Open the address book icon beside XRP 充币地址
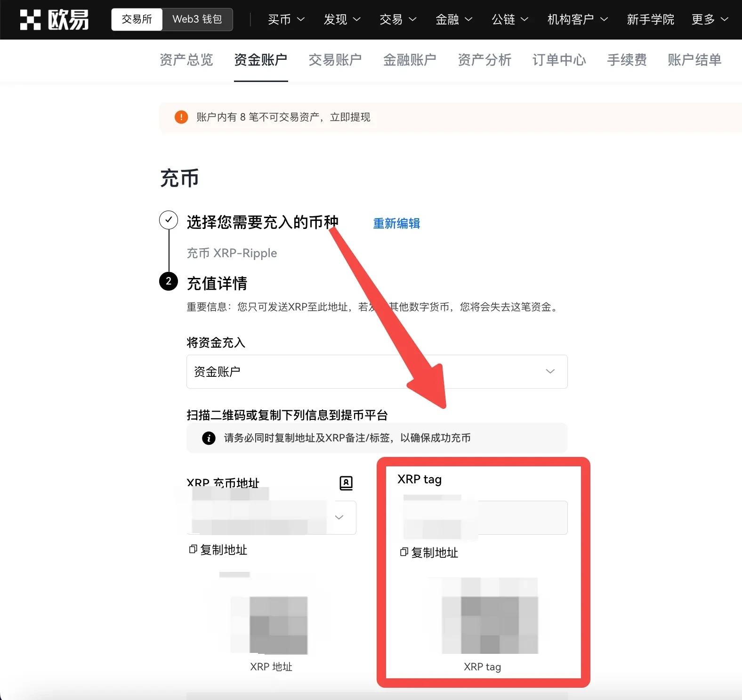The height and width of the screenshot is (700, 742). (x=346, y=483)
